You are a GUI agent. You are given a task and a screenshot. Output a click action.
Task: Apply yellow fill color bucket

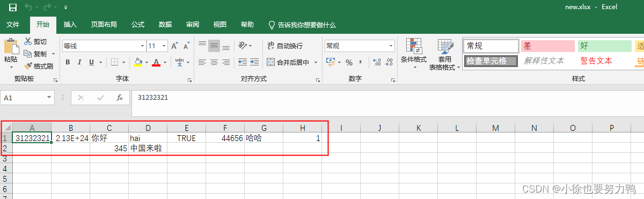[138, 62]
